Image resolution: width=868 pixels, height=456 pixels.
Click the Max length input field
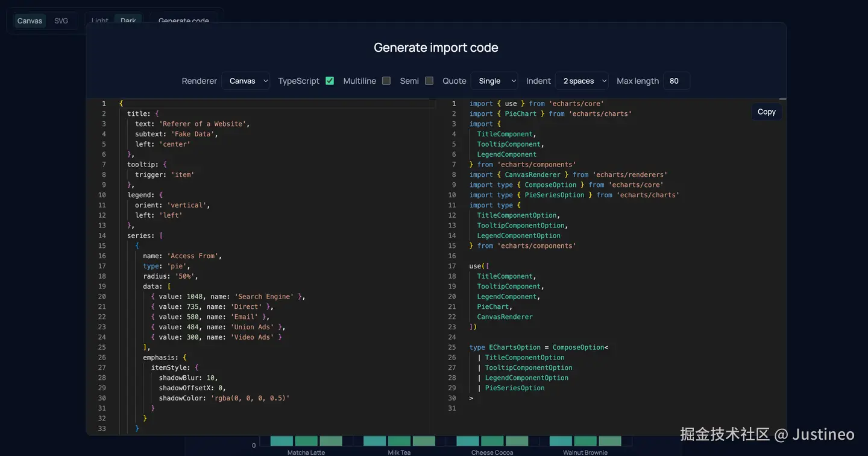click(x=676, y=81)
